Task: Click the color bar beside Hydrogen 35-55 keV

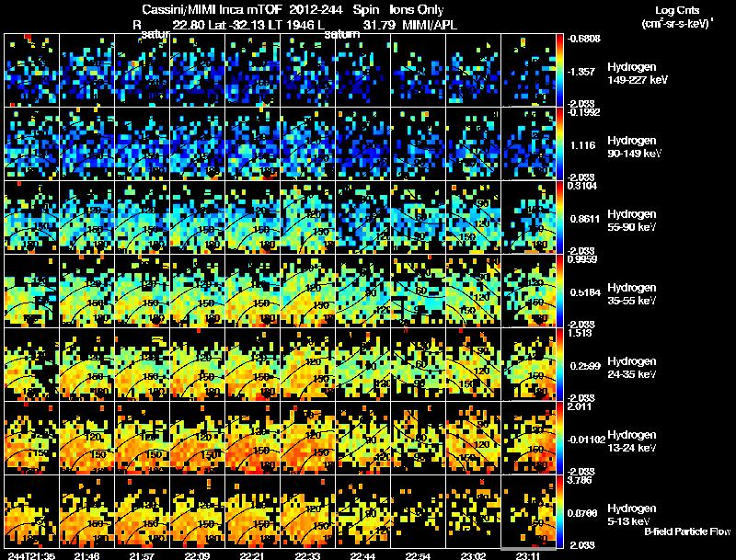Action: tap(560, 291)
